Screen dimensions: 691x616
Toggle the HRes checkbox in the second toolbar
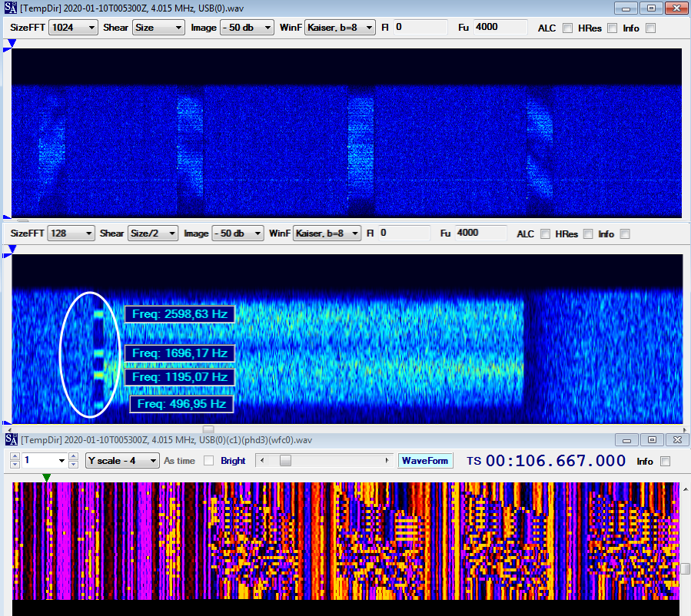click(587, 233)
